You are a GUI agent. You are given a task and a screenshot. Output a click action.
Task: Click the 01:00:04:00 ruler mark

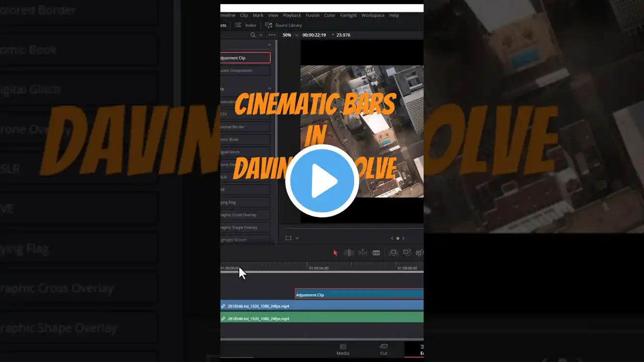click(319, 268)
